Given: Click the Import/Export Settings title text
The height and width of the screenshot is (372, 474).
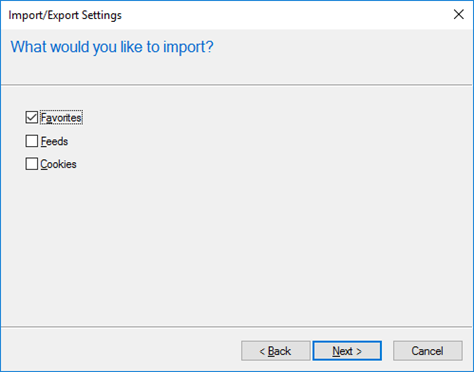Looking at the screenshot, I should 65,15.
